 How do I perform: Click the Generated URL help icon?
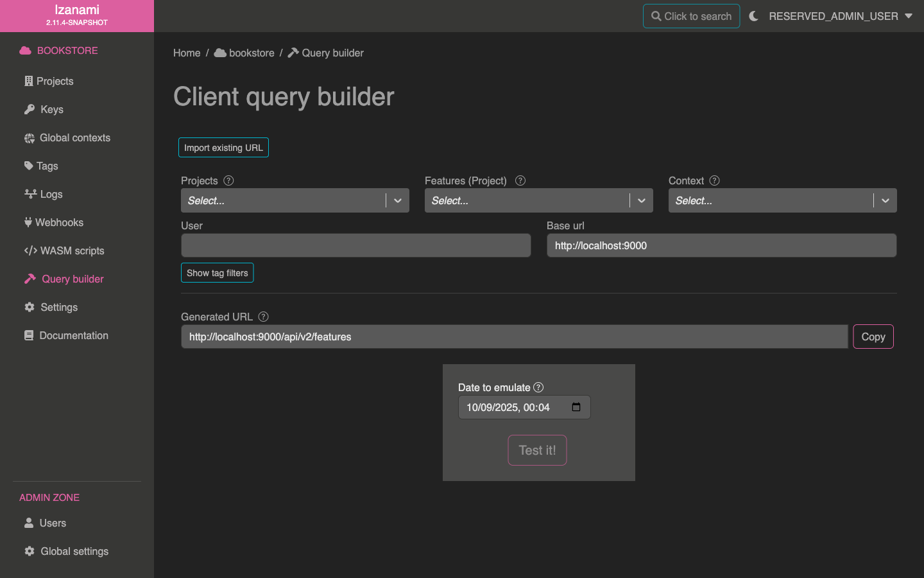[263, 317]
